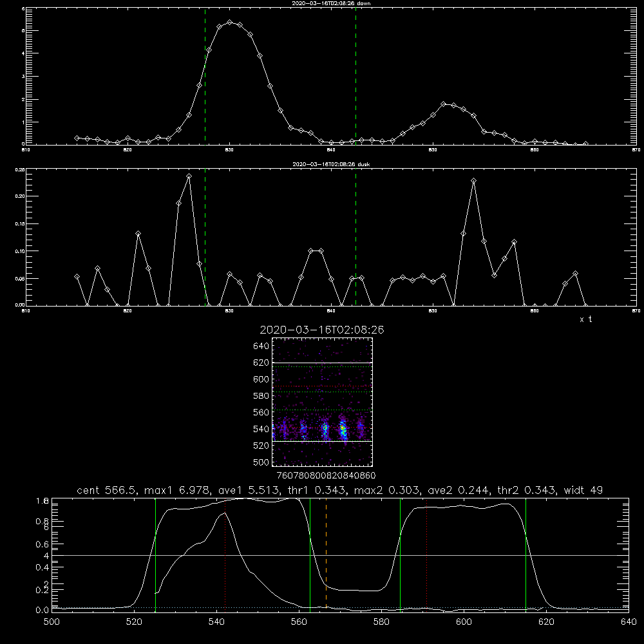
Task: Click the '600' y-axis label of spectral image
Action: coord(261,379)
